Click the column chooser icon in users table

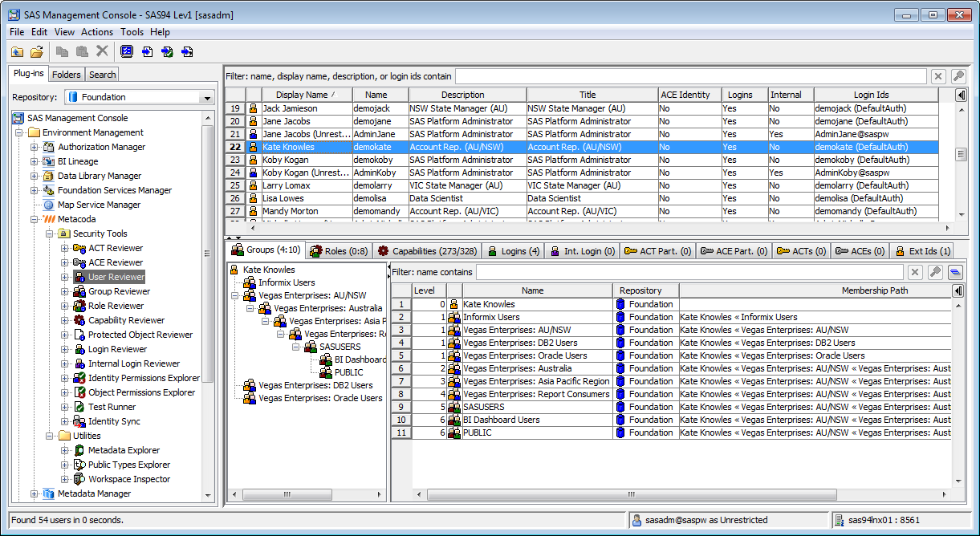pyautogui.click(x=961, y=95)
